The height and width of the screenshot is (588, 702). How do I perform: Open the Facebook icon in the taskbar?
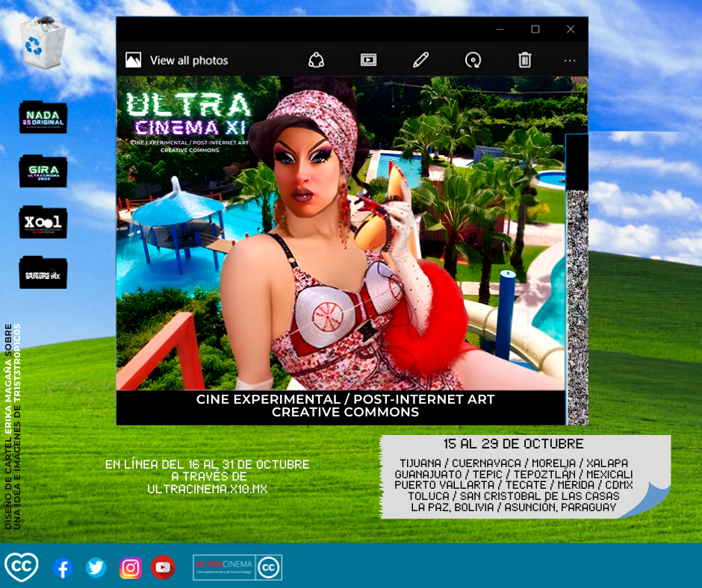click(63, 568)
